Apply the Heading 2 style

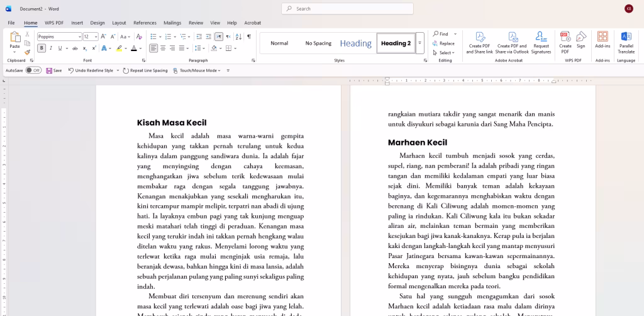point(396,43)
